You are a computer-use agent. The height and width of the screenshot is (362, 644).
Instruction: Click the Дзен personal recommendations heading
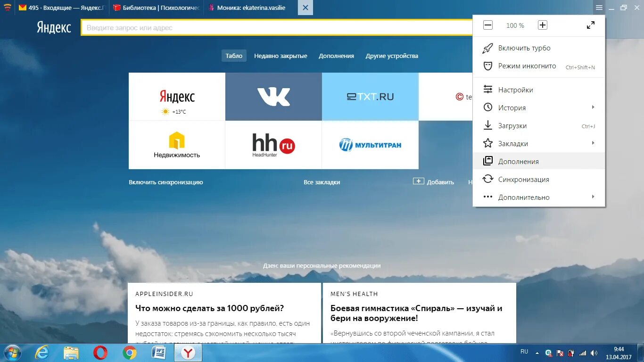point(322,265)
